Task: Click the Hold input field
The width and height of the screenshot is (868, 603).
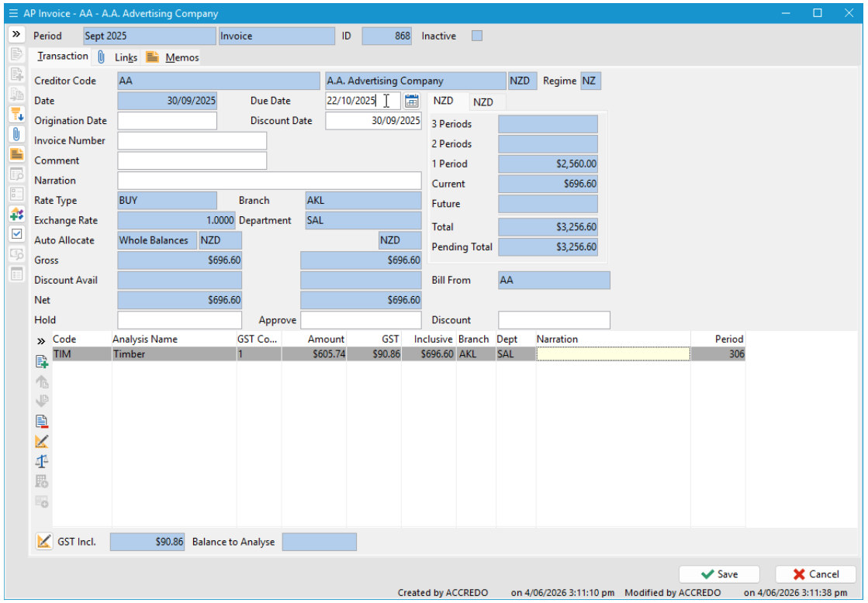Action: pos(179,320)
